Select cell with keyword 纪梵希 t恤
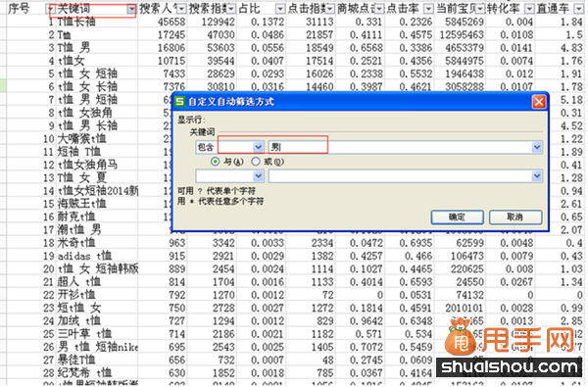The height and width of the screenshot is (387, 588). tap(97, 372)
